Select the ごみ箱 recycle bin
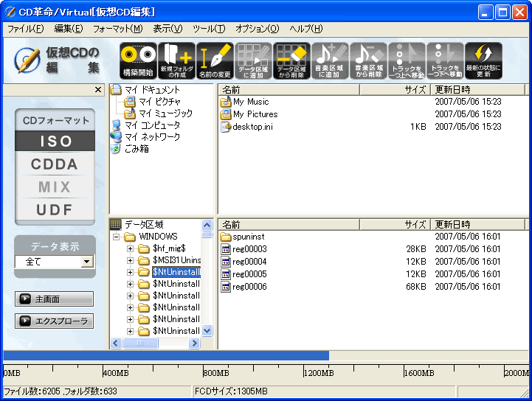532x401 pixels. 137,149
